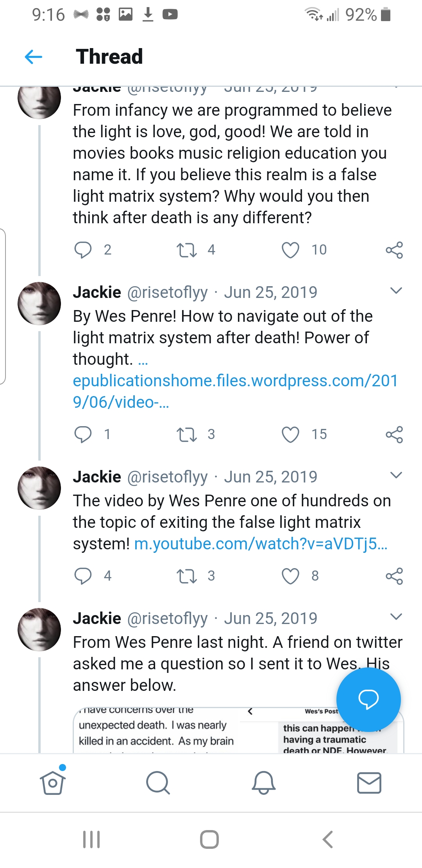Reply to the 'From infancy' tweet
Screen dimensions: 422x868
(83, 250)
